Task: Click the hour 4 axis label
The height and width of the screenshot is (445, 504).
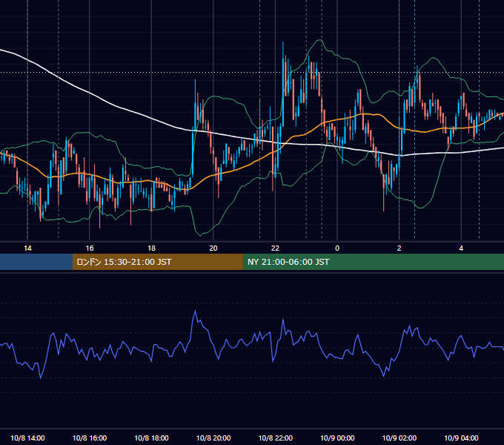Action: tap(461, 248)
